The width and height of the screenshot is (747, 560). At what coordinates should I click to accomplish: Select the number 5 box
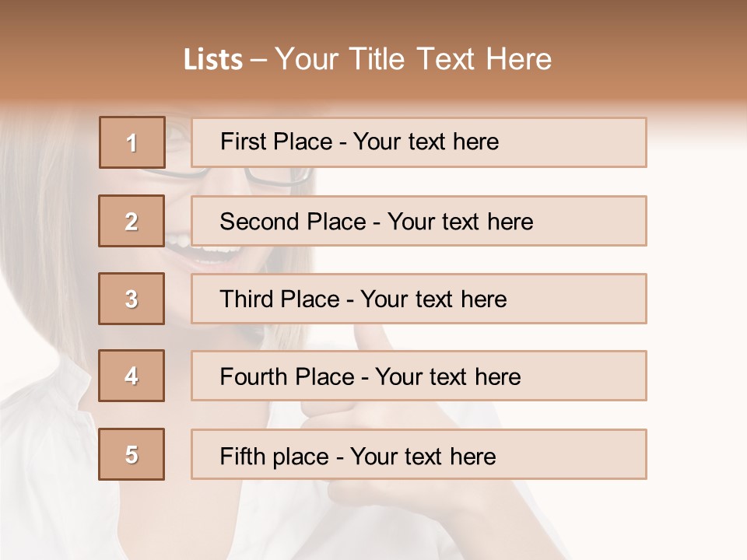[132, 454]
